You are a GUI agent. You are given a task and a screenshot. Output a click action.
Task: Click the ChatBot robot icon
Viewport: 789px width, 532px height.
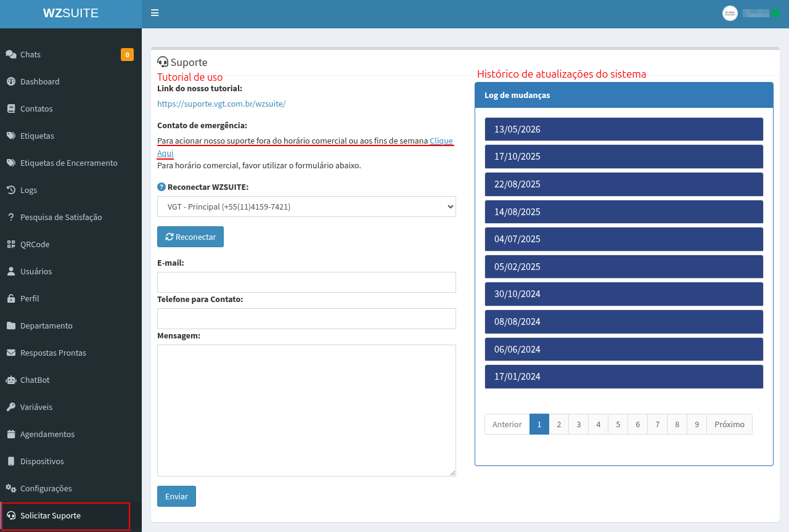[11, 380]
